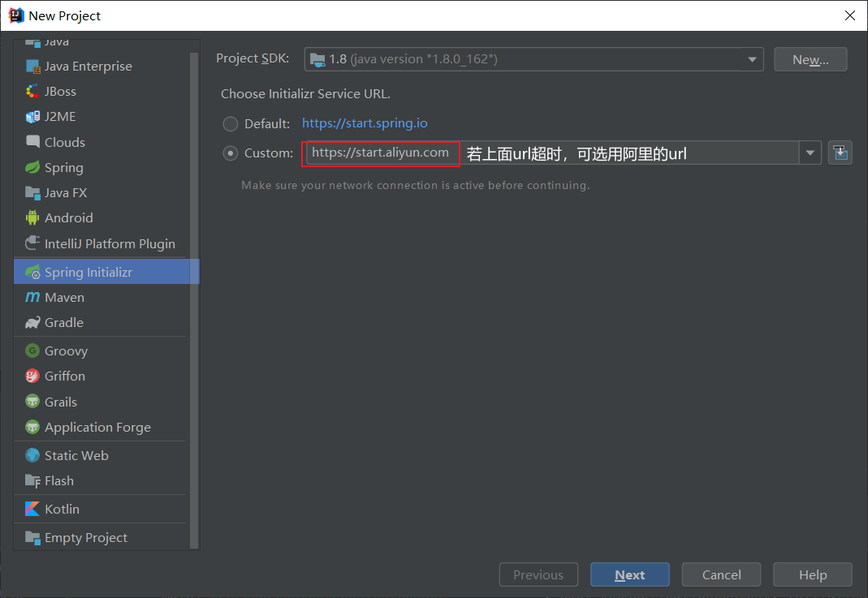Click the Maven 'm' icon
The height and width of the screenshot is (598, 868).
click(32, 297)
